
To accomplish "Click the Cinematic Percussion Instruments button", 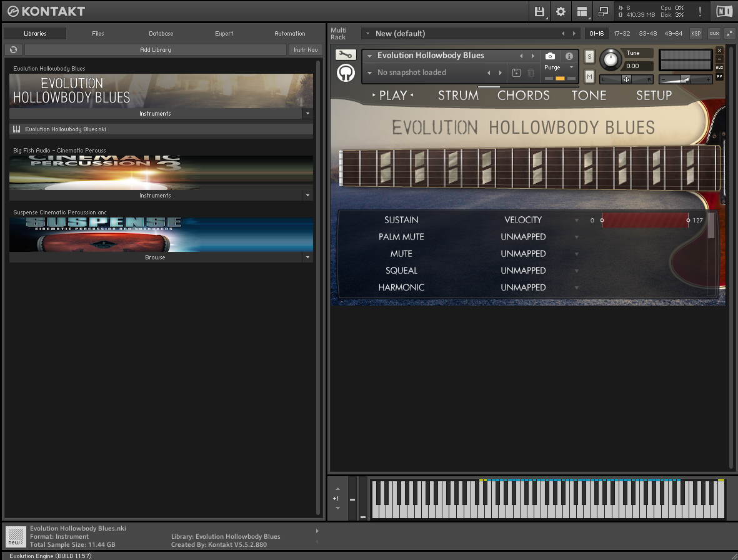I will [x=156, y=195].
